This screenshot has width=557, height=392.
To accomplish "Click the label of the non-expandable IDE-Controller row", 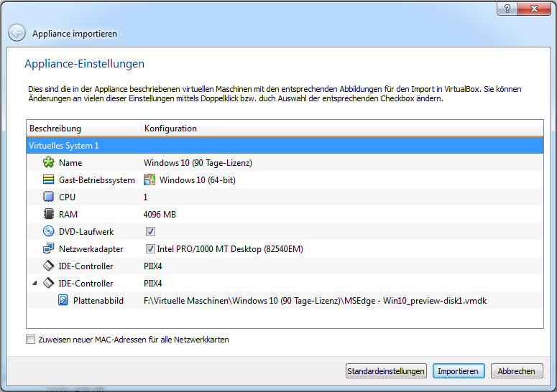I will [86, 266].
